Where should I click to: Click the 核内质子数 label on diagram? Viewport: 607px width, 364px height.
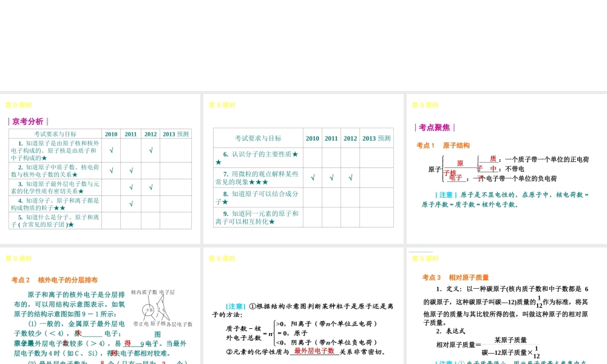144,292
